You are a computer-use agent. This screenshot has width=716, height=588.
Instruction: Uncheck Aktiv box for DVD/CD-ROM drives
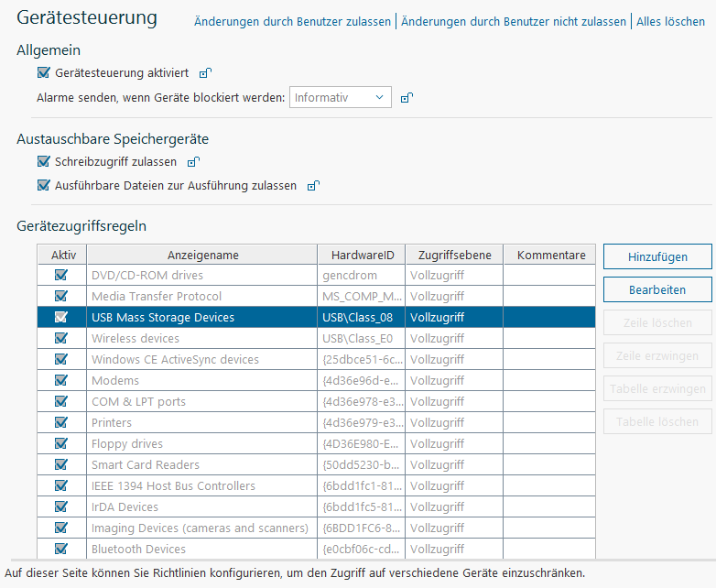(x=60, y=275)
